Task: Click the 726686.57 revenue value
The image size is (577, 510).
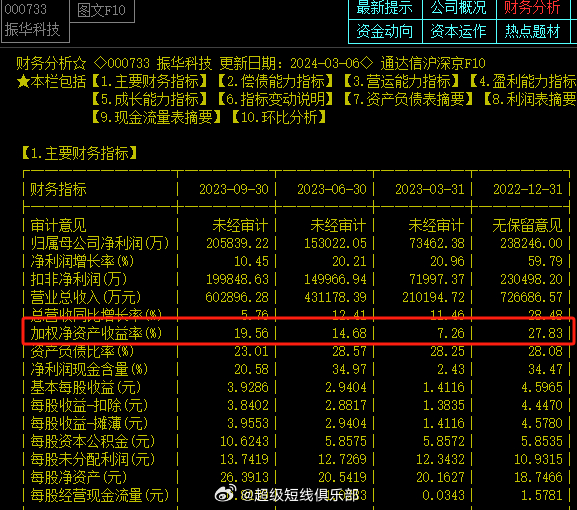Action: coord(531,297)
